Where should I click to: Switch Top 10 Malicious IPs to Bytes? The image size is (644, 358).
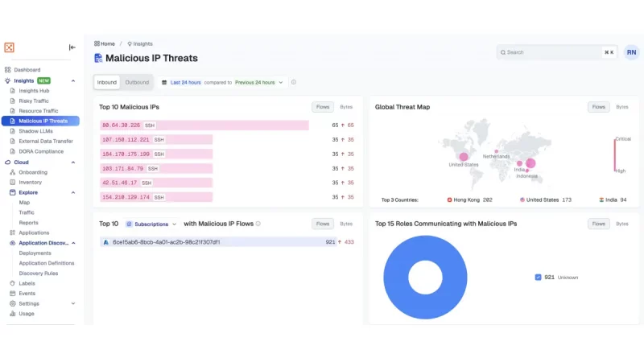[x=346, y=106]
